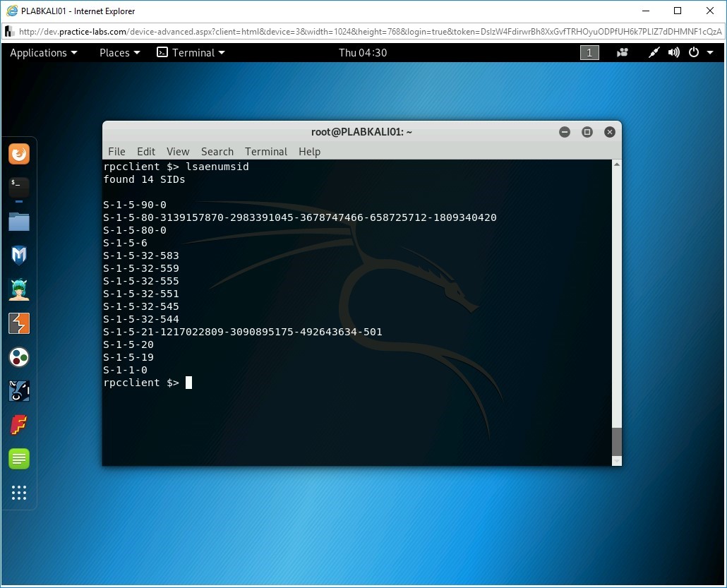The height and width of the screenshot is (588, 727).
Task: Launch Armitage from the dock
Action: coord(19,289)
